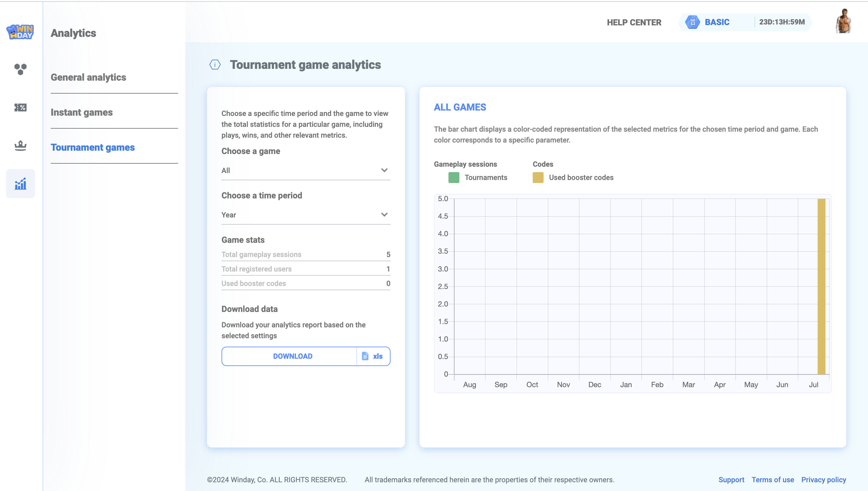Click the Winday logo icon
This screenshot has width=868, height=491.
tap(20, 32)
